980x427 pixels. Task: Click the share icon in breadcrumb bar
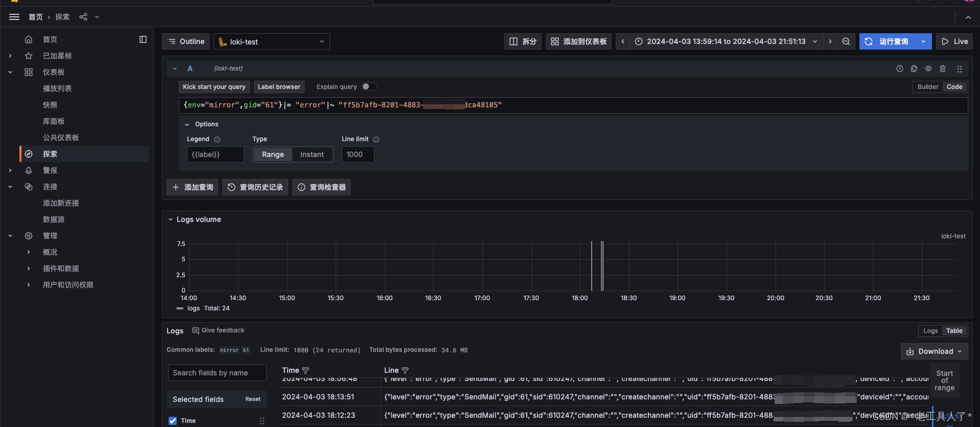pos(83,17)
